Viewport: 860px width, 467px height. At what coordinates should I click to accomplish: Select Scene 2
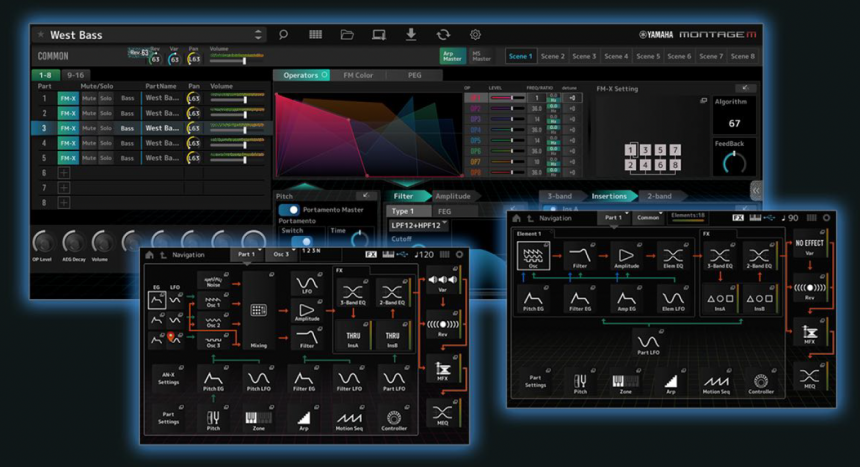[552, 56]
